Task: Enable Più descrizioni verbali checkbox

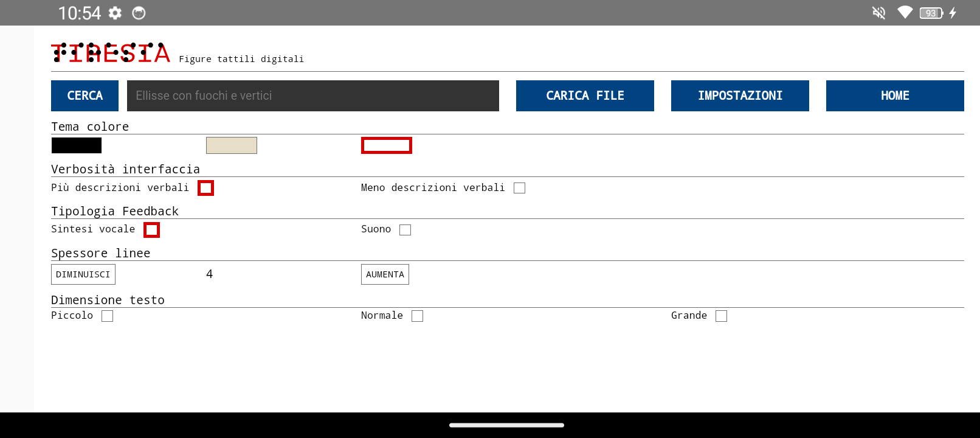Action: click(206, 188)
